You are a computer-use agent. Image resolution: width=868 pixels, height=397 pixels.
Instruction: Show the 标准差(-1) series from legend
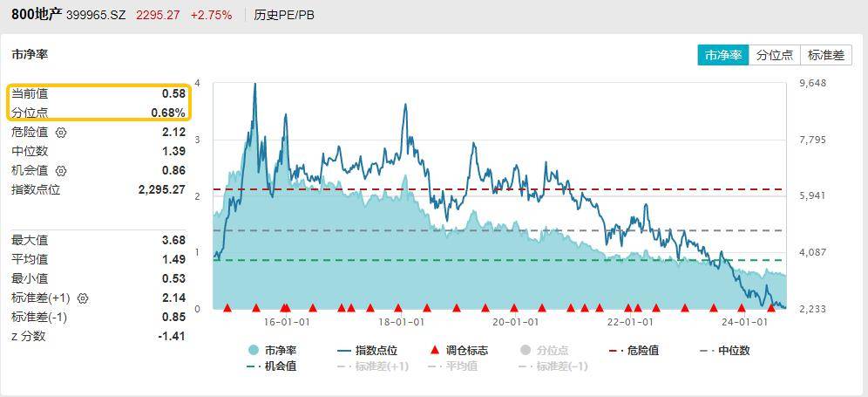tap(553, 366)
